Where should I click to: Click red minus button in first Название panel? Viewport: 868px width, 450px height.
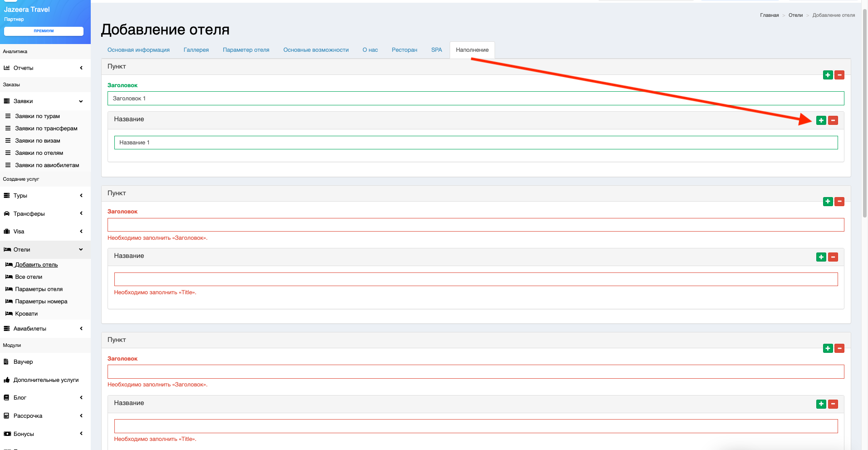[x=833, y=120]
